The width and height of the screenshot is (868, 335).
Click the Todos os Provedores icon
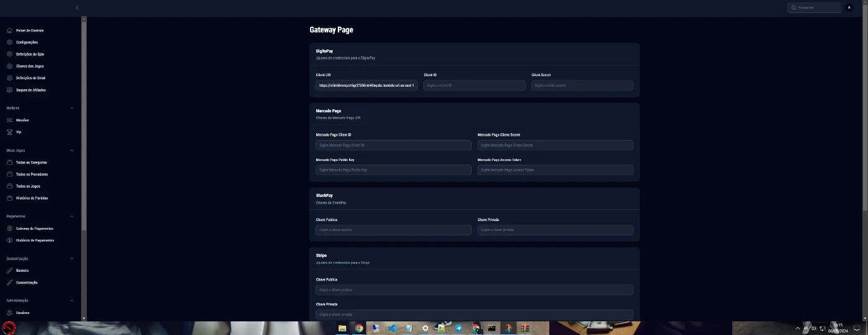pyautogui.click(x=10, y=174)
